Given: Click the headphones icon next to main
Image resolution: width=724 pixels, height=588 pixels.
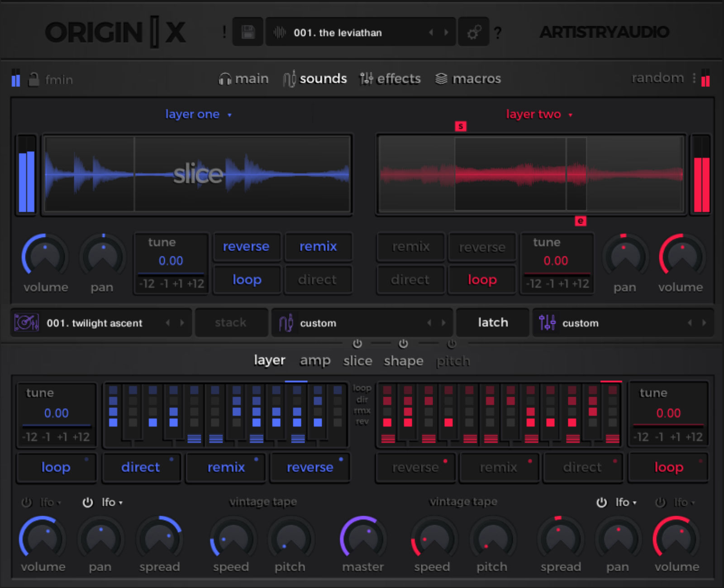Looking at the screenshot, I should point(225,78).
